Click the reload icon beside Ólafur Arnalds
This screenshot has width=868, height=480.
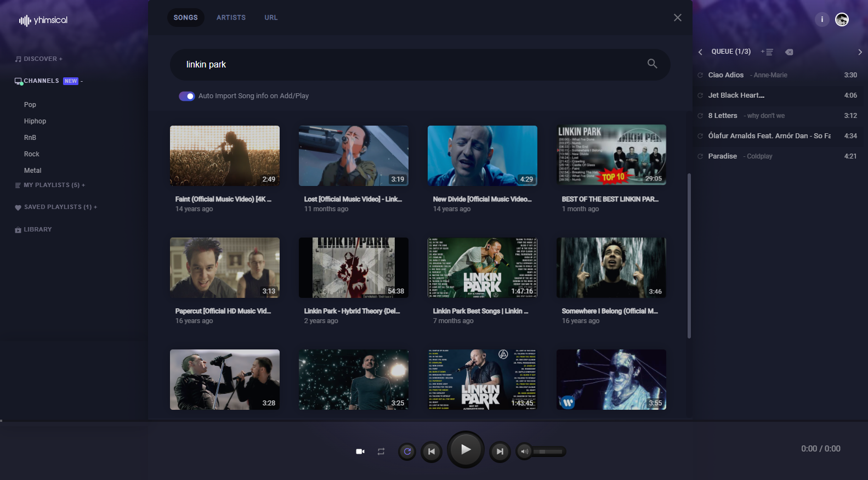click(x=700, y=136)
